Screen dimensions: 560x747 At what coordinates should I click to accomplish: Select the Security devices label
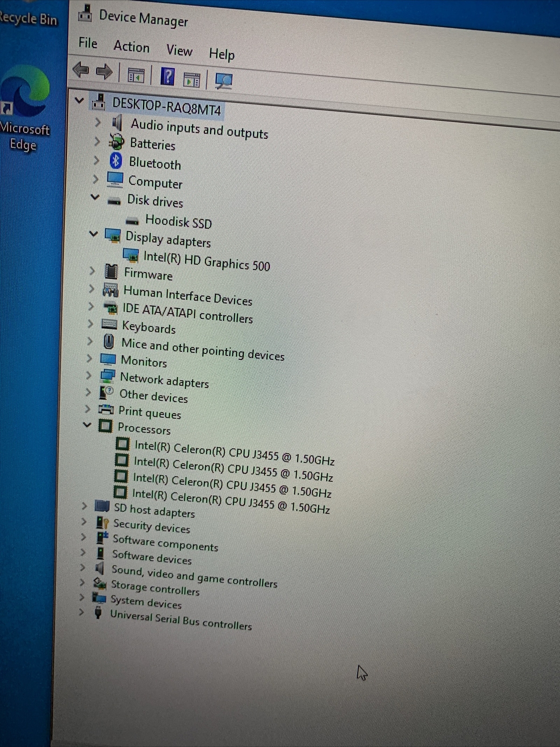click(152, 526)
